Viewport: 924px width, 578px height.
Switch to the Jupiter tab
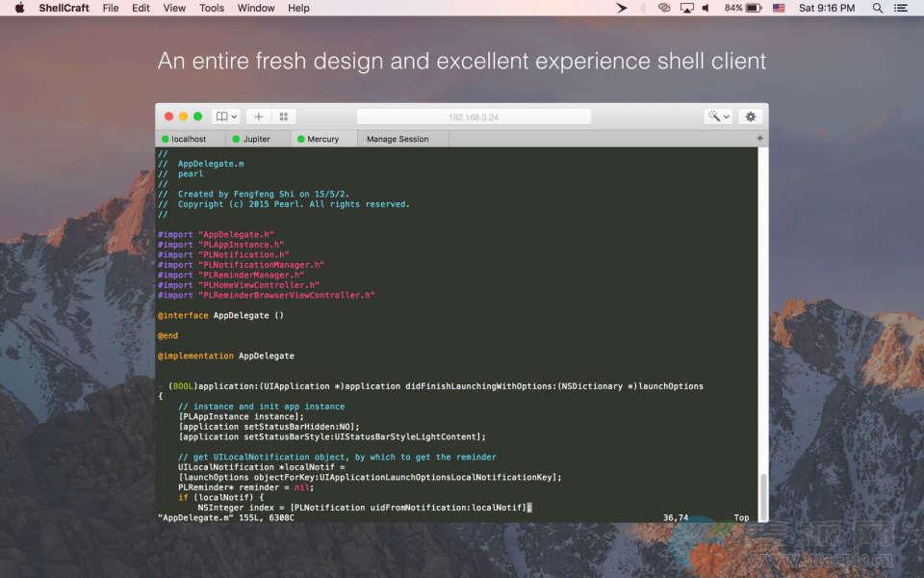click(x=256, y=139)
